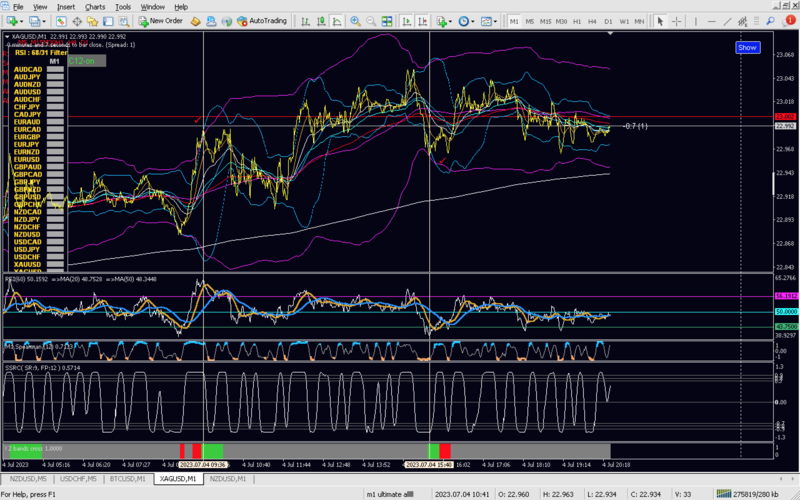
Task: Click the blue Show button
Action: pos(747,47)
